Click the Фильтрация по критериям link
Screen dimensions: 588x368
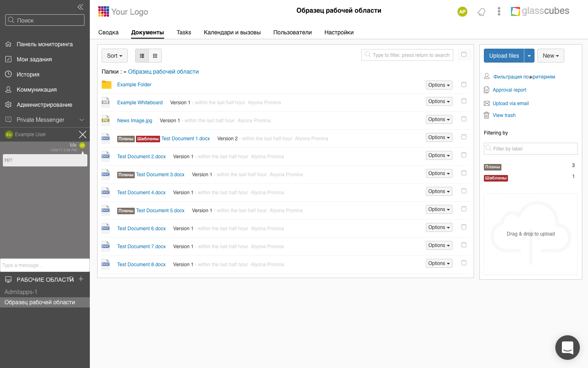524,77
